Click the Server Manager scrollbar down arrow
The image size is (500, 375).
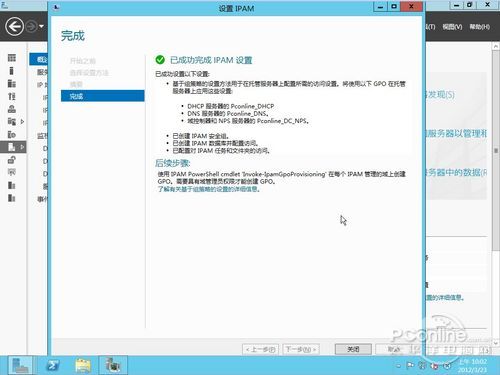pyautogui.click(x=496, y=343)
